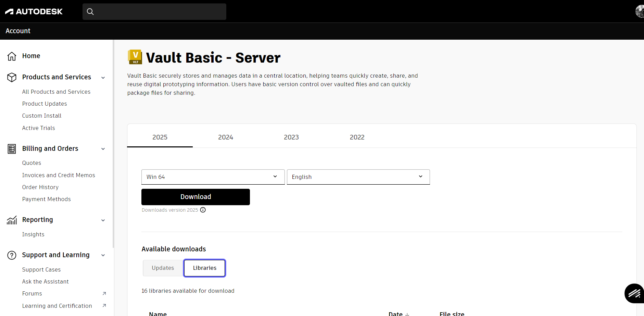Switch to the 2025 version tab
The height and width of the screenshot is (316, 644).
160,137
